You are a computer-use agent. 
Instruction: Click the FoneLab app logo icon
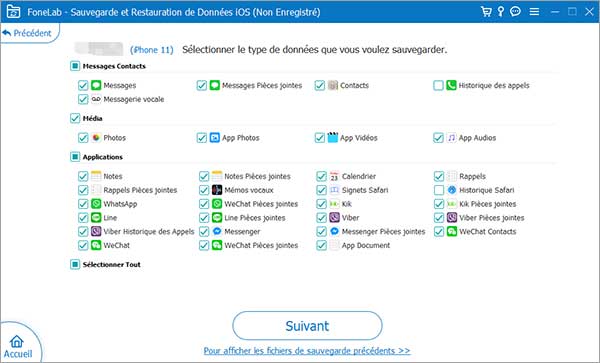click(13, 11)
